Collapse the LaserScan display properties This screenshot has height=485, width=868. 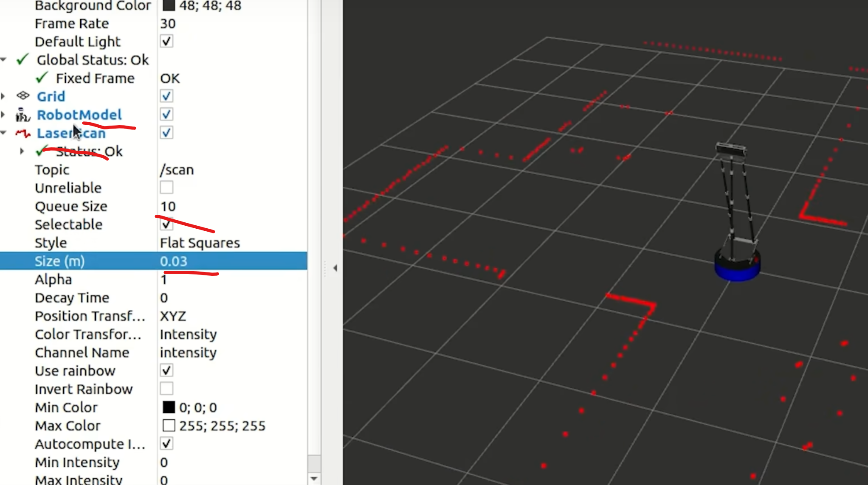point(3,133)
